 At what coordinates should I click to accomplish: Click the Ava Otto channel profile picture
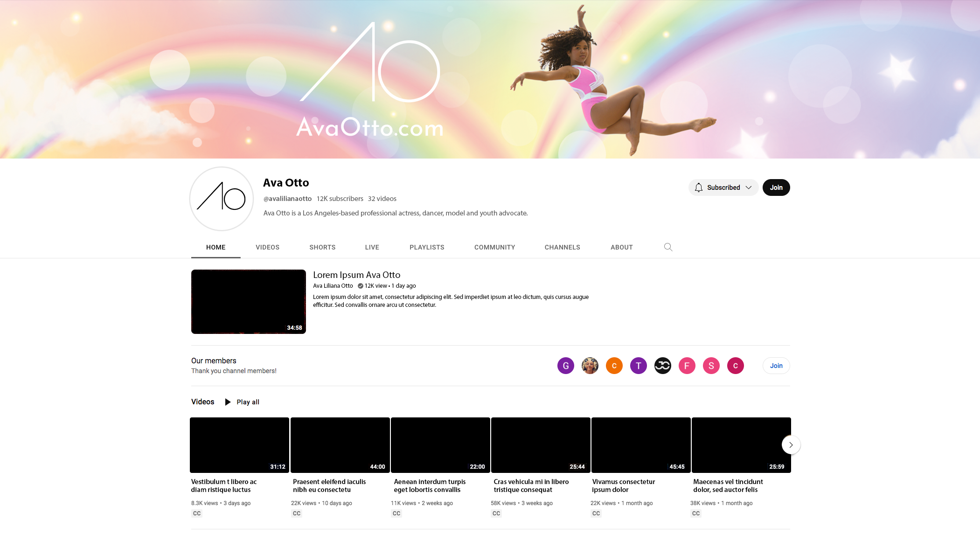coord(222,199)
